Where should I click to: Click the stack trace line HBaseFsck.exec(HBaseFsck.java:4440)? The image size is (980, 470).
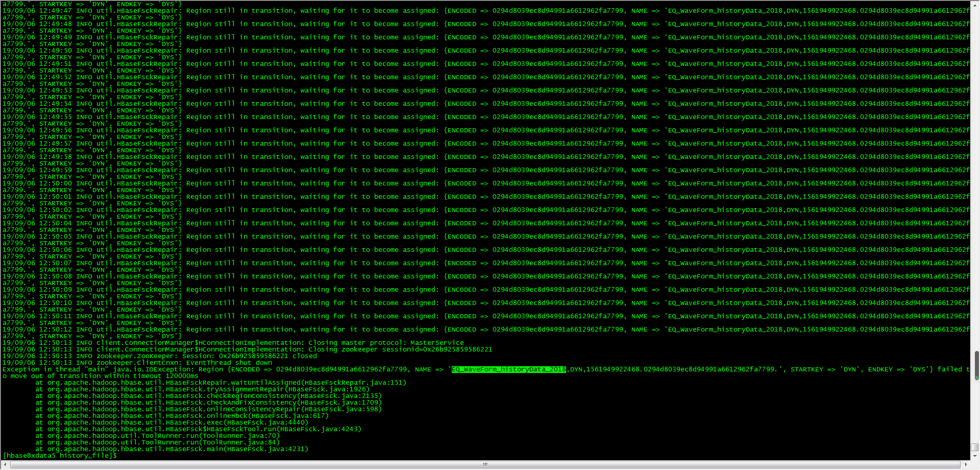(171, 422)
